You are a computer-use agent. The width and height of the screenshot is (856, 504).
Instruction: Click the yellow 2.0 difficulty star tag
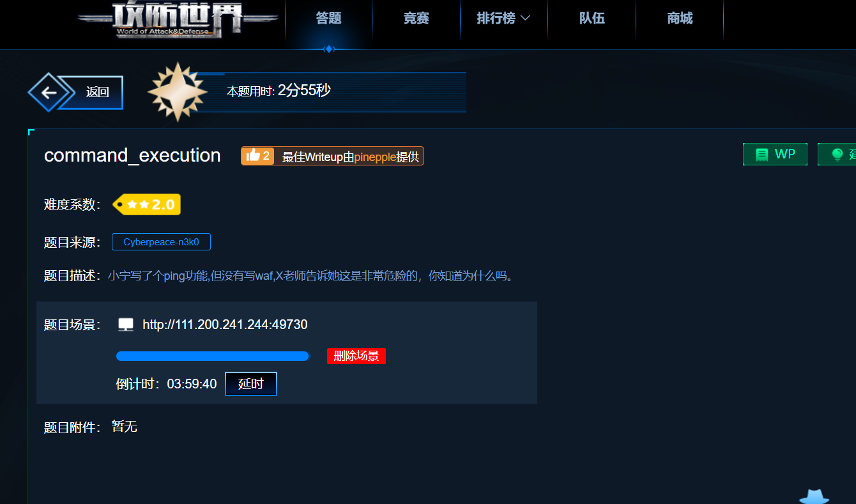146,204
